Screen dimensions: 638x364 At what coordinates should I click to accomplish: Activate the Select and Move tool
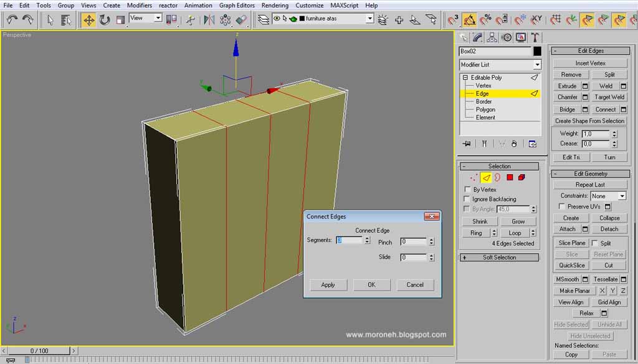pos(88,19)
